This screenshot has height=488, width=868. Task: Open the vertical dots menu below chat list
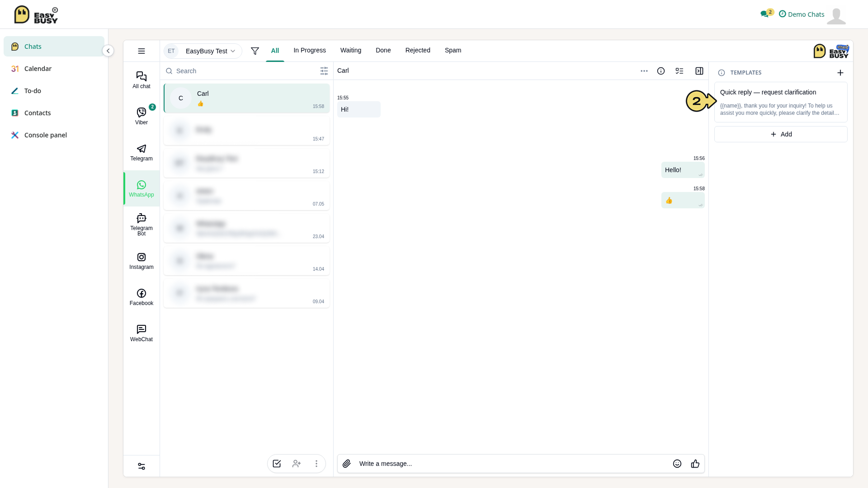click(316, 464)
